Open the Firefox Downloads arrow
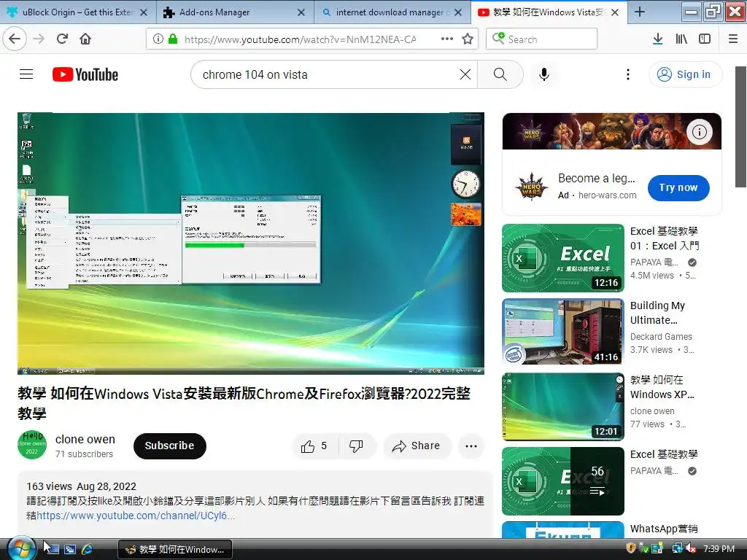747x560 pixels. 657,39
